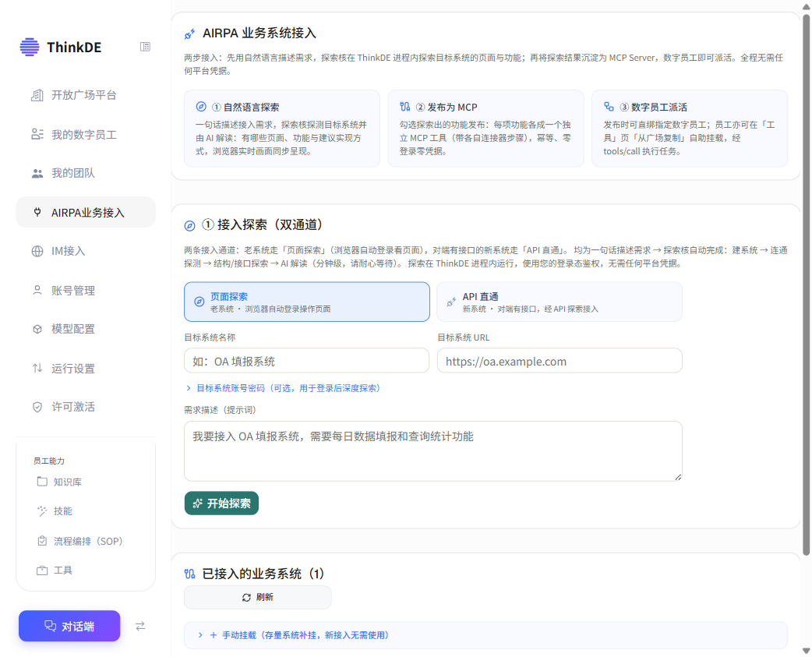The width and height of the screenshot is (812, 657).
Task: Go to 我的团队 page
Action: point(86,174)
